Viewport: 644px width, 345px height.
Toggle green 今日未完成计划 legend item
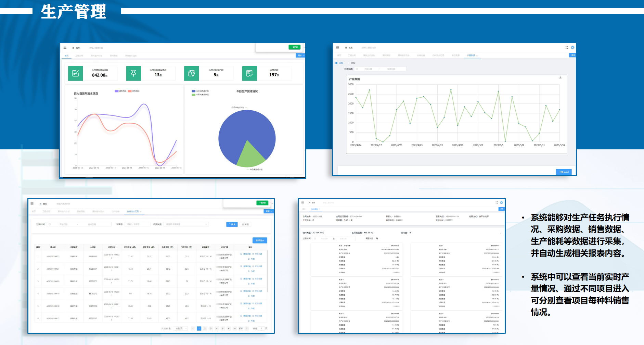point(200,95)
